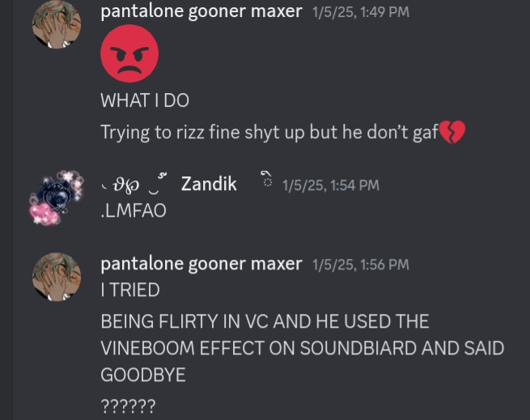
Task: Select the .LMFAO message
Action: 134,210
